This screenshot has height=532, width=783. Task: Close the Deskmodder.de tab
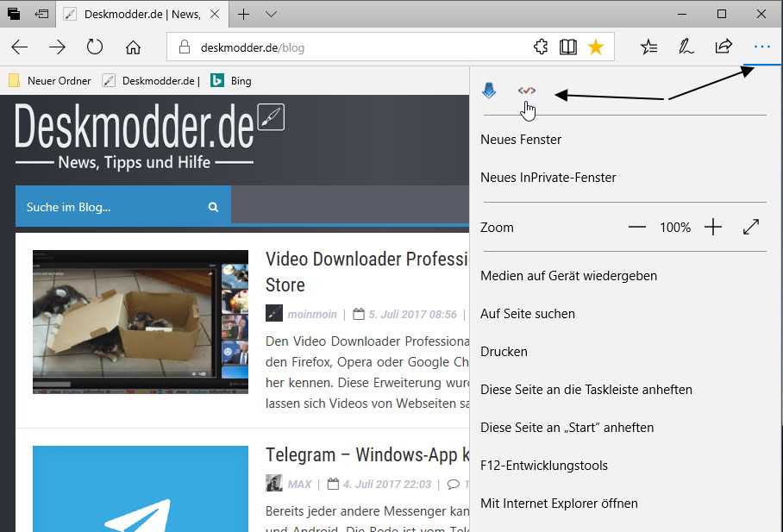(215, 14)
